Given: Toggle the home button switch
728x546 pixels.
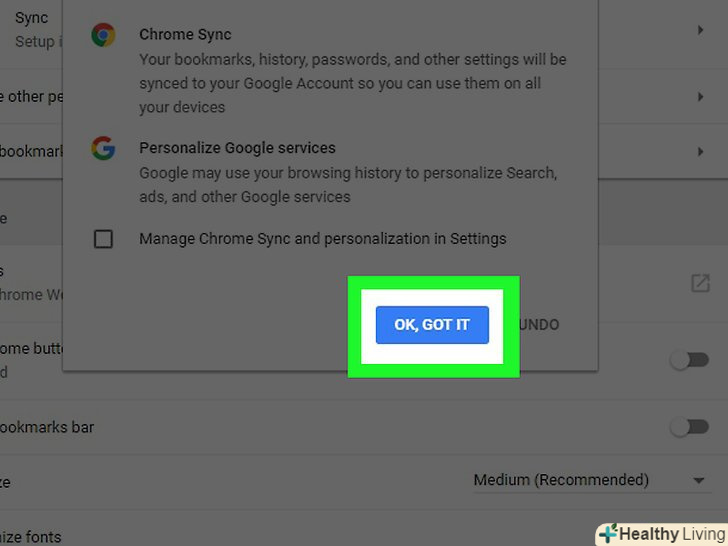Looking at the screenshot, I should coord(689,360).
